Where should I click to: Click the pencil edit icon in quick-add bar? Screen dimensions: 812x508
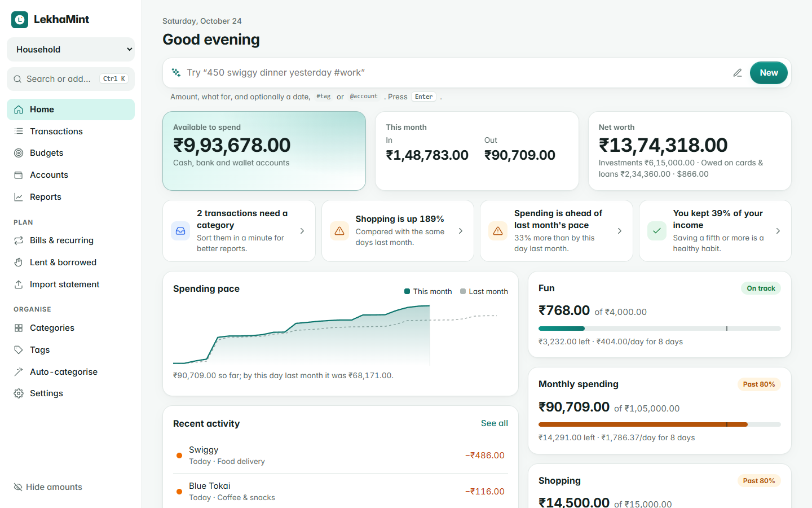[738, 73]
